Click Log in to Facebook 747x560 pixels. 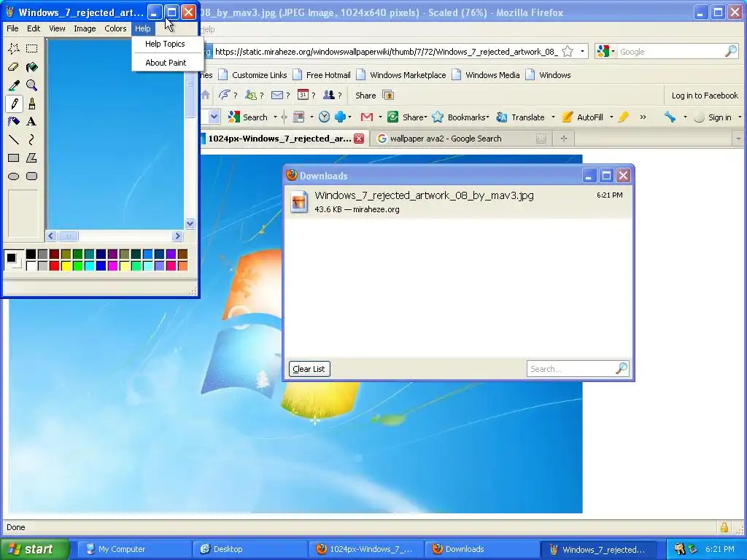click(705, 96)
